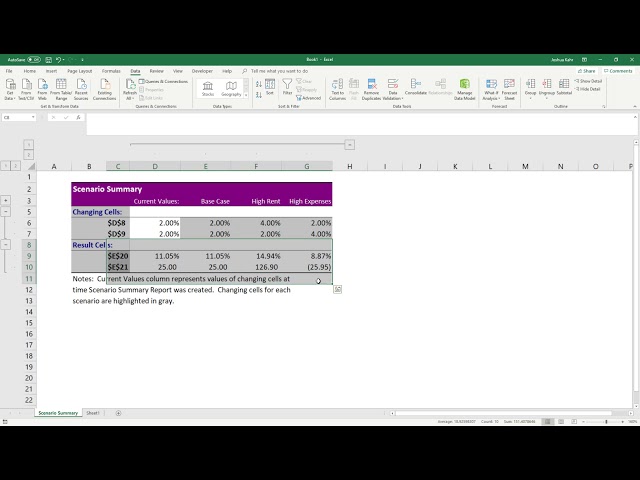Select the Stocks data type
The image size is (640, 480).
(208, 89)
